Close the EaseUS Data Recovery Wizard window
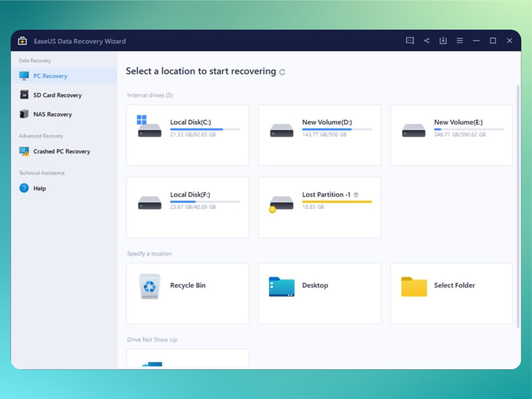This screenshot has height=399, width=532. [x=510, y=41]
